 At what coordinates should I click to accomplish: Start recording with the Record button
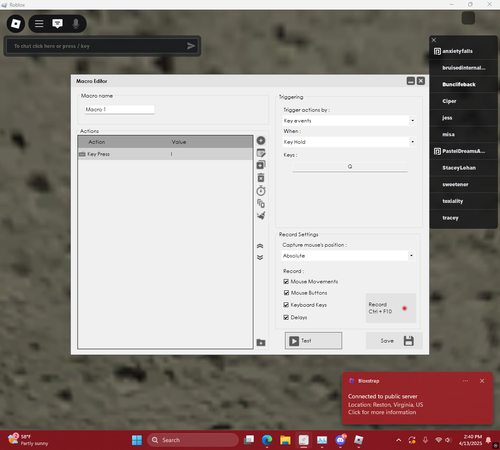(x=391, y=308)
